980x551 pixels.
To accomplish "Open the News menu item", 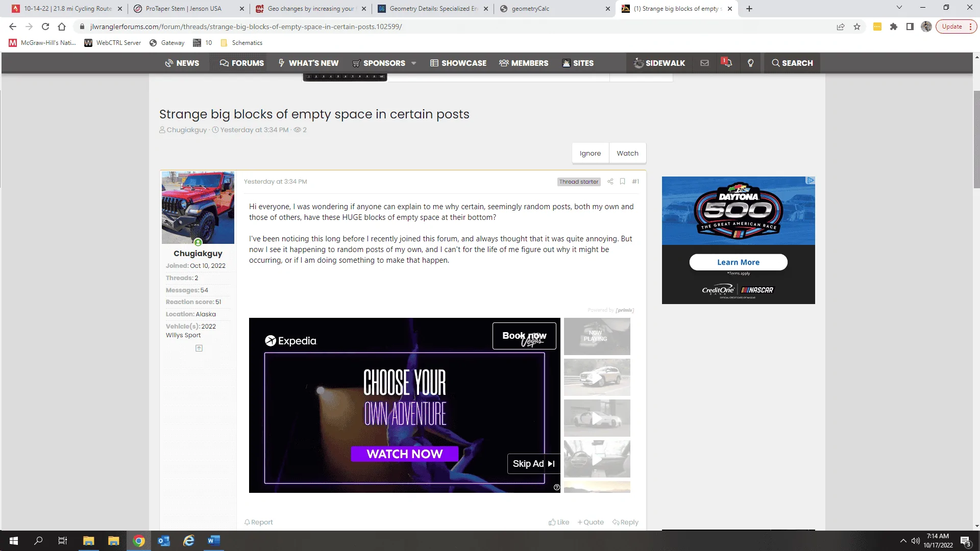I will pos(182,63).
